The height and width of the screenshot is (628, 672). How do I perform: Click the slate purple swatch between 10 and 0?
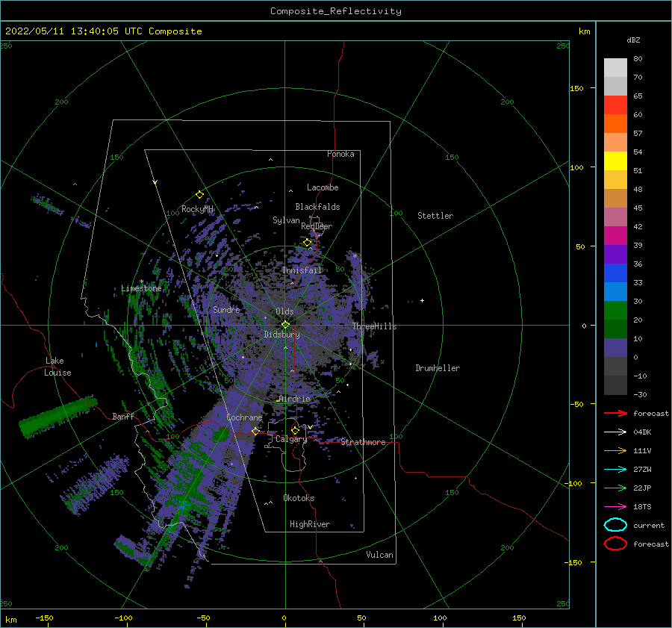click(x=615, y=347)
